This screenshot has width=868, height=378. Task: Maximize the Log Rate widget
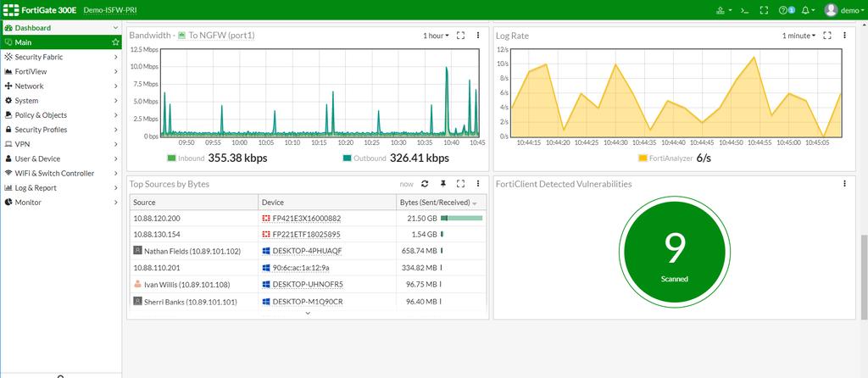[x=827, y=36]
